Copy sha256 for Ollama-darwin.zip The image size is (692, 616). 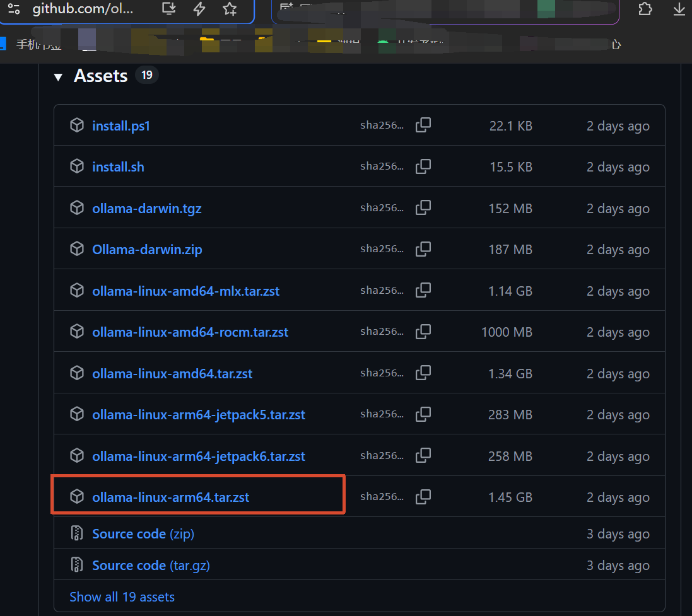tap(423, 249)
